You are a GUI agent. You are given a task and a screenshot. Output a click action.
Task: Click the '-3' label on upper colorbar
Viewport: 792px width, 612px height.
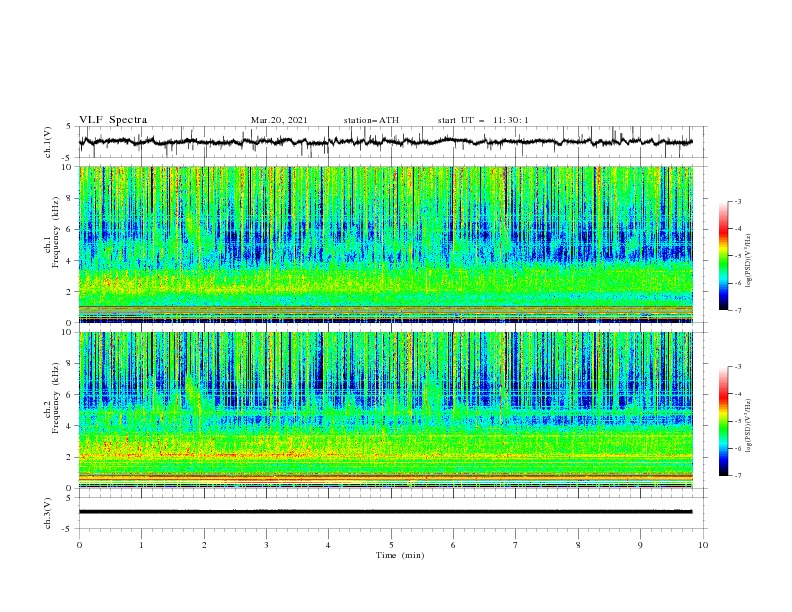(x=737, y=202)
